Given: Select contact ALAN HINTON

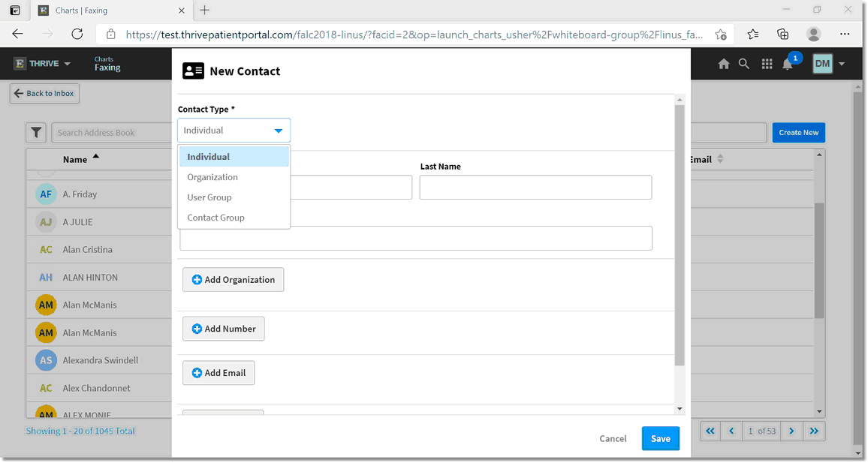Looking at the screenshot, I should 90,277.
